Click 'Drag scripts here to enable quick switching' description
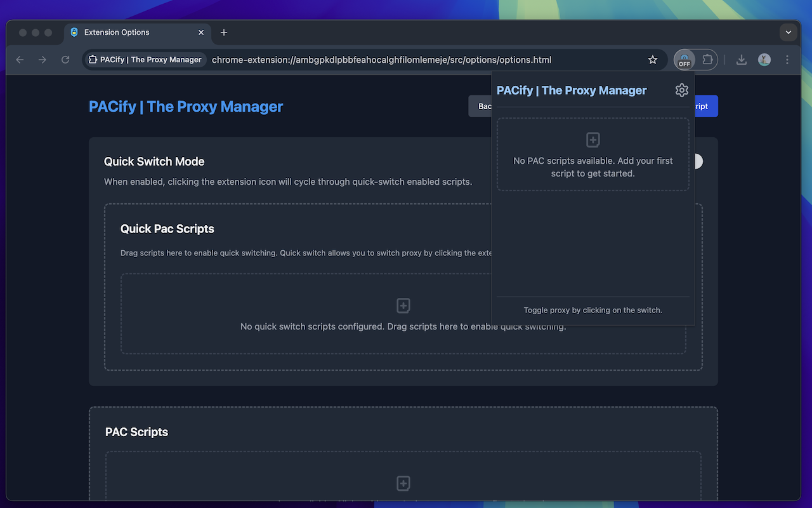The width and height of the screenshot is (812, 508). click(306, 253)
